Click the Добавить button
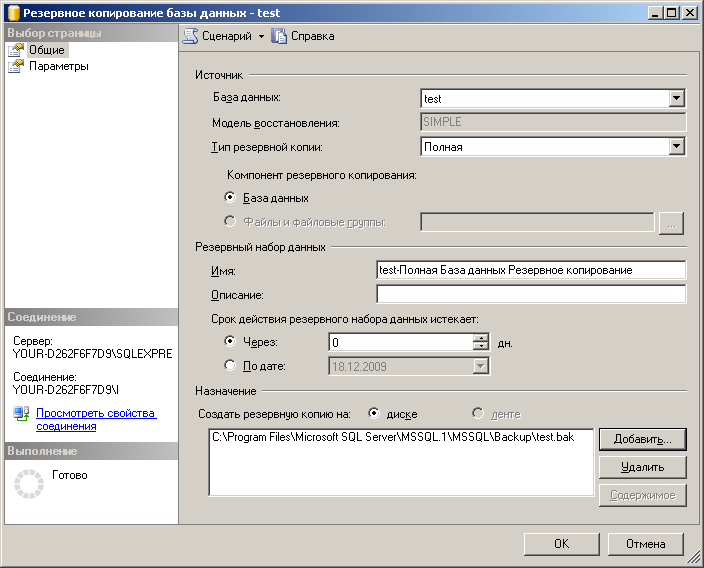This screenshot has height=568, width=704. (x=643, y=439)
